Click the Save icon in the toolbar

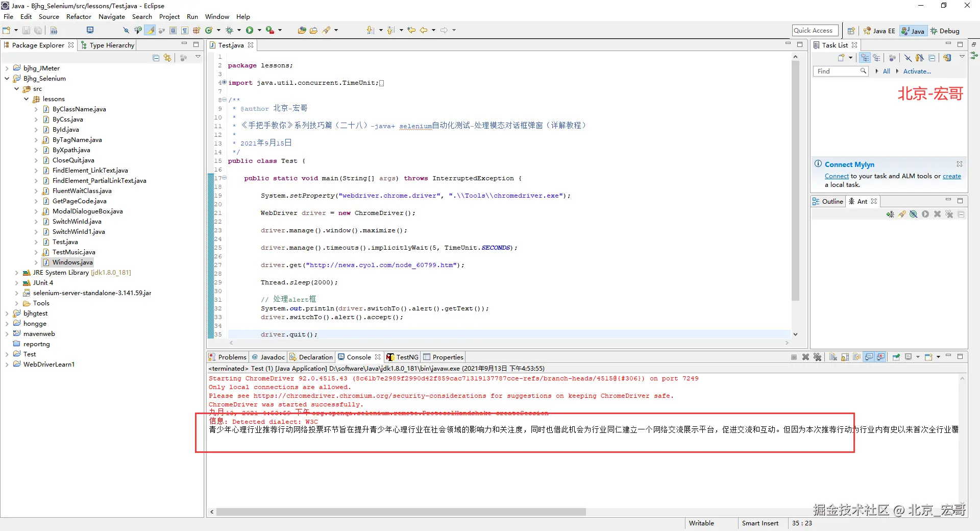tap(26, 31)
